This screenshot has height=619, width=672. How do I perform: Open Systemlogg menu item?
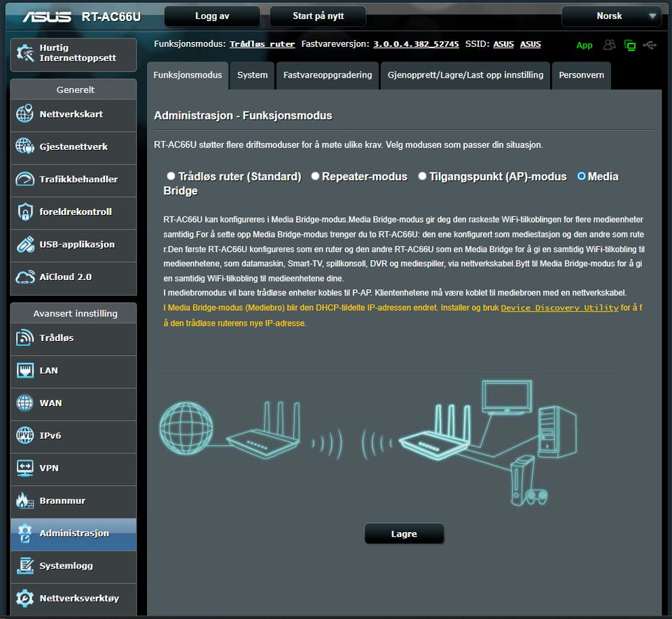point(73,566)
